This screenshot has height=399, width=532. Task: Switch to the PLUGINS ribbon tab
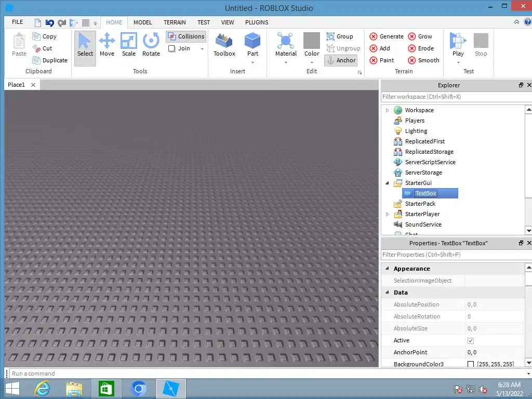(257, 22)
